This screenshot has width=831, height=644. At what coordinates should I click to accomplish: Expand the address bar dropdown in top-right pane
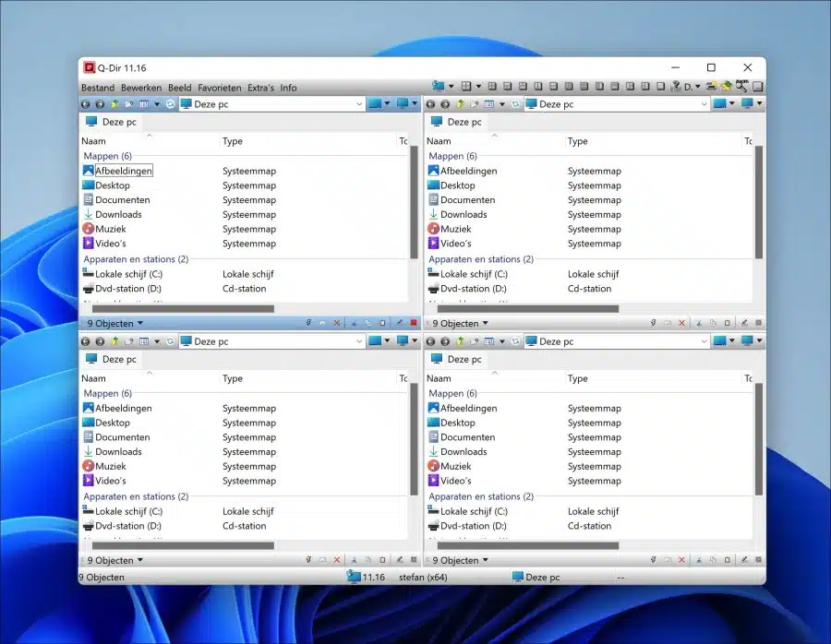704,104
